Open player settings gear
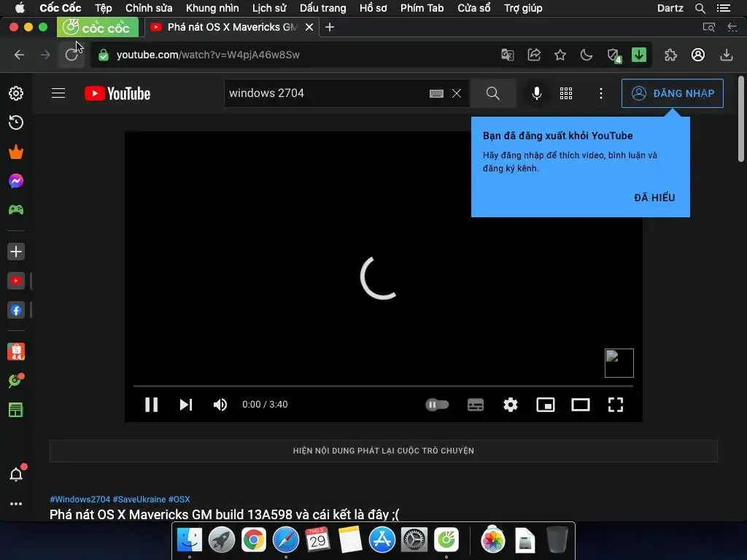This screenshot has width=747, height=560. pos(511,405)
